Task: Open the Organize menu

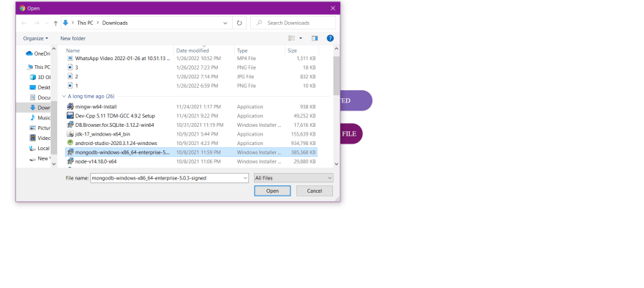Action: click(x=35, y=38)
